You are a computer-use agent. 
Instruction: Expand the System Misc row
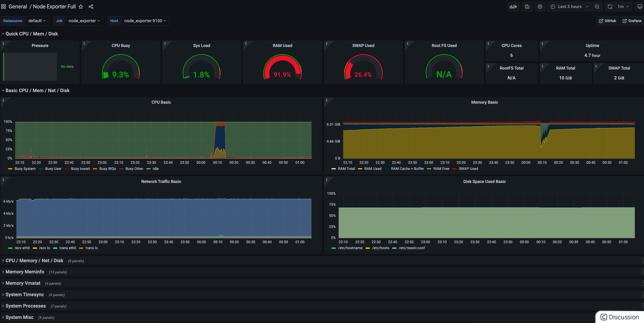(19, 317)
